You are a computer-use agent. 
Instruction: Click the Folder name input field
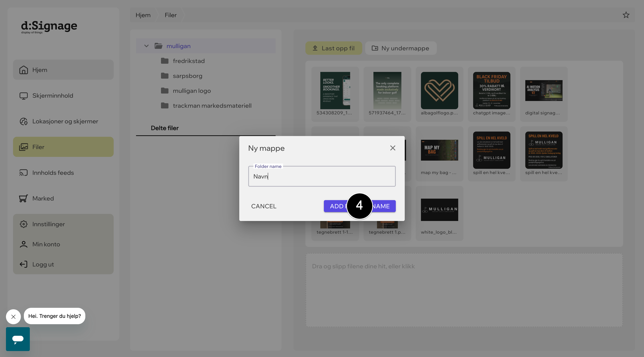tap(322, 176)
